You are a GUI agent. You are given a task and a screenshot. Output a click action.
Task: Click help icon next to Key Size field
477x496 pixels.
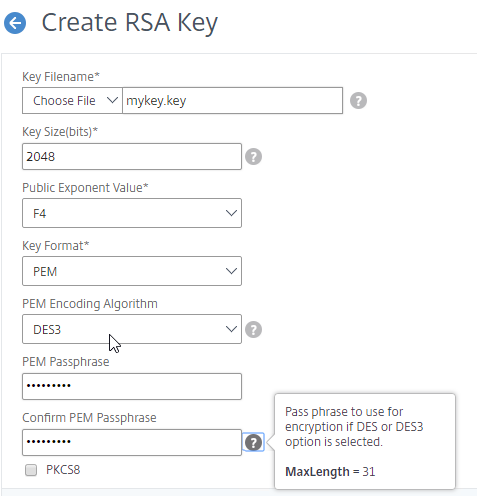coord(253,156)
